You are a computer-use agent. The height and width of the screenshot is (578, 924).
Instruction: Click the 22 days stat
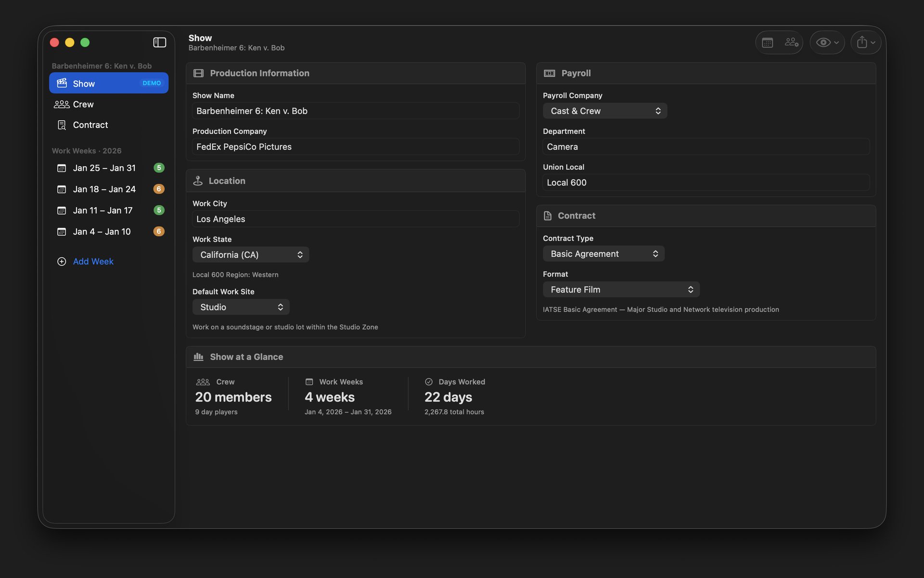coord(448,397)
